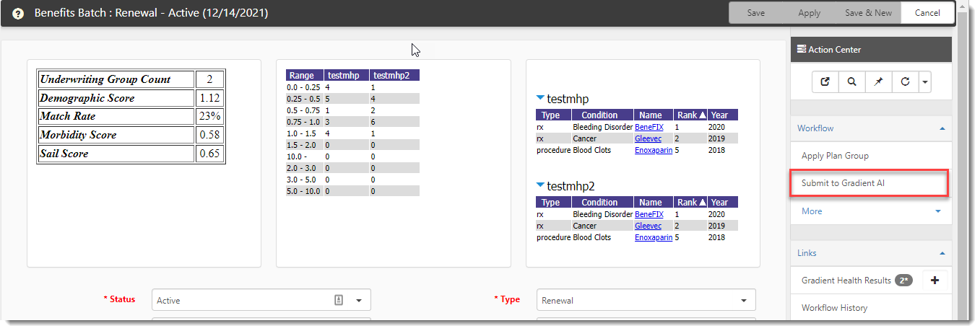Viewport: 980px width, 331px height.
Task: Collapse the testmhp group triangle
Action: click(540, 99)
